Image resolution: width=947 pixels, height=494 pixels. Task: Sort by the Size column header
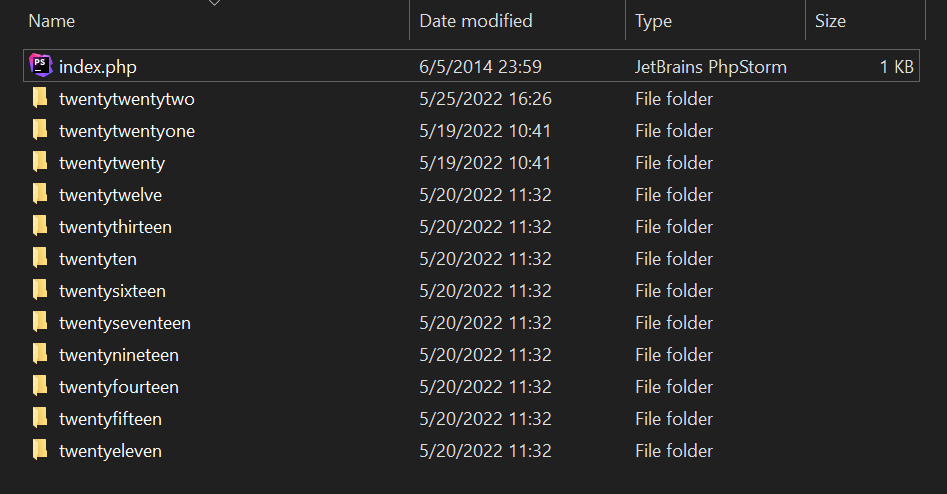(830, 21)
